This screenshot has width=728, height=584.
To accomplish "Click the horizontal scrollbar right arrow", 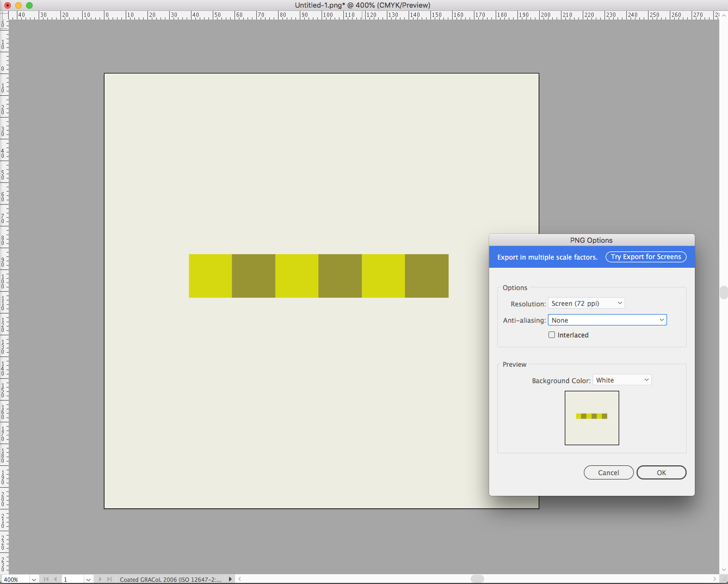I will [x=715, y=579].
